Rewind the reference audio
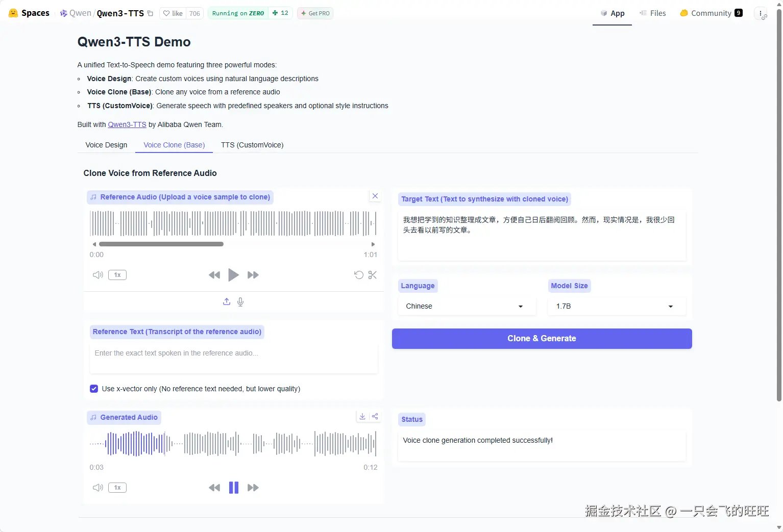Viewport: 783px width, 532px height. (214, 275)
